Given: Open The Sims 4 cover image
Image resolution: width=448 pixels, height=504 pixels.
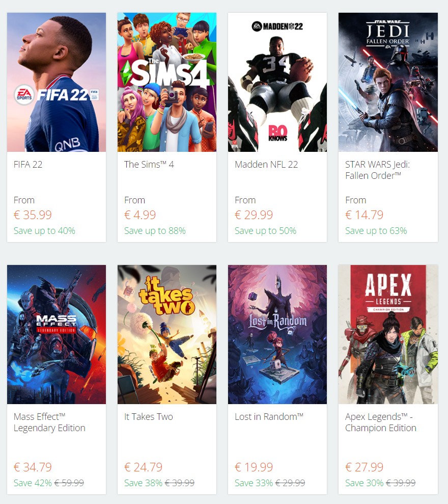Looking at the screenshot, I should tap(167, 82).
